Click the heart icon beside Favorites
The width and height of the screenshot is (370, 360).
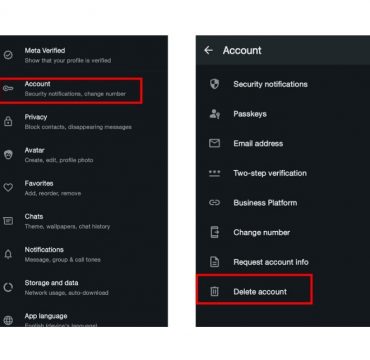coord(8,188)
